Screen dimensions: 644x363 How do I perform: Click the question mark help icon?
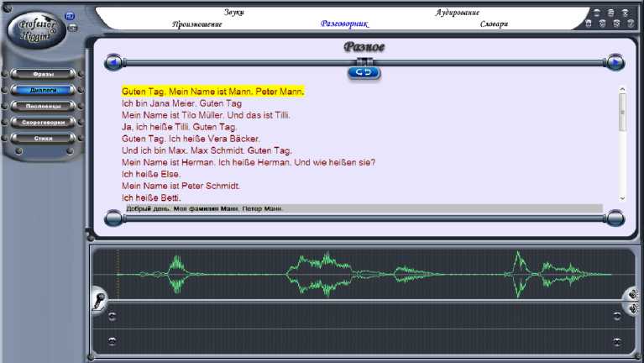(x=631, y=24)
